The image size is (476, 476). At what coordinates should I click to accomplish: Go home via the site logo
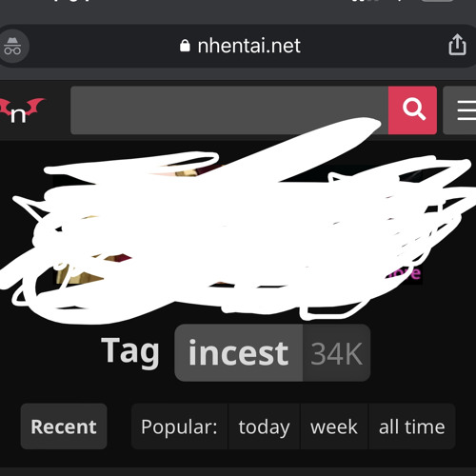[21, 110]
